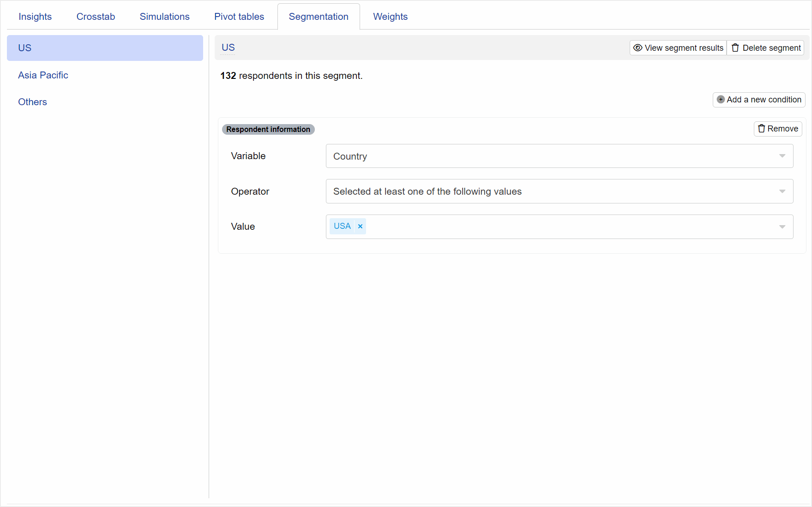Select the Segmentation tab
Image resolution: width=812 pixels, height=507 pixels.
[x=319, y=17]
